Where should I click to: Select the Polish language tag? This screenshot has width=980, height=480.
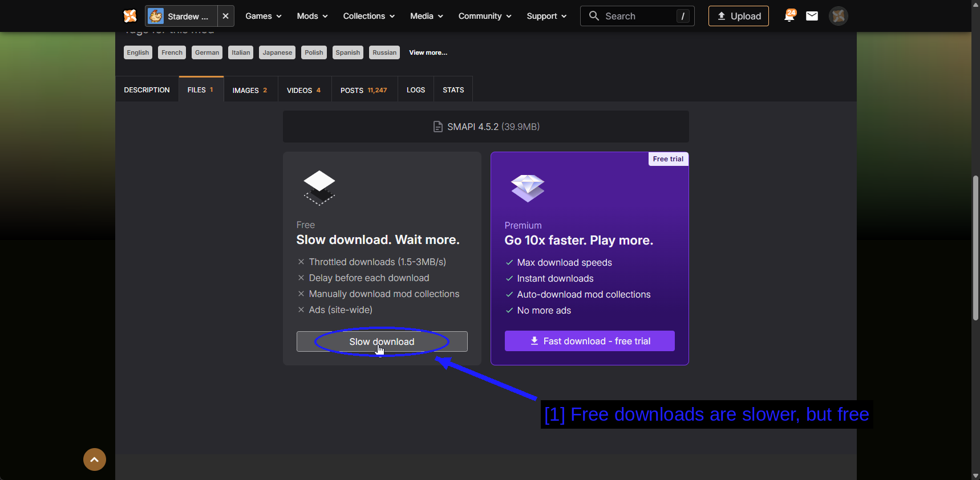(x=314, y=52)
